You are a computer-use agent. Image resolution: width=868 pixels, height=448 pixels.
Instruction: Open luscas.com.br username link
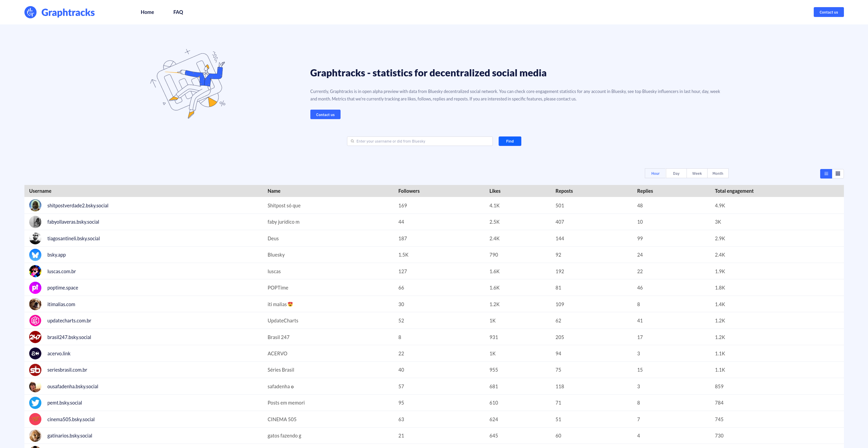[62, 272]
